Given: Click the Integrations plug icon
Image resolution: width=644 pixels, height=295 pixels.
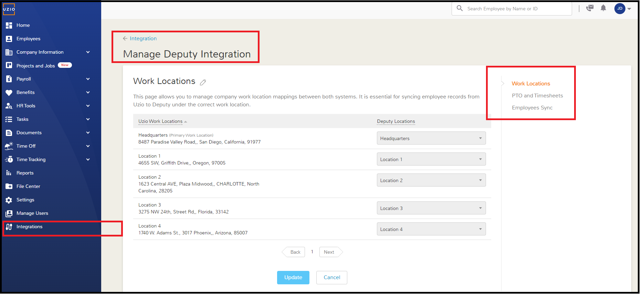Looking at the screenshot, I should tap(9, 227).
